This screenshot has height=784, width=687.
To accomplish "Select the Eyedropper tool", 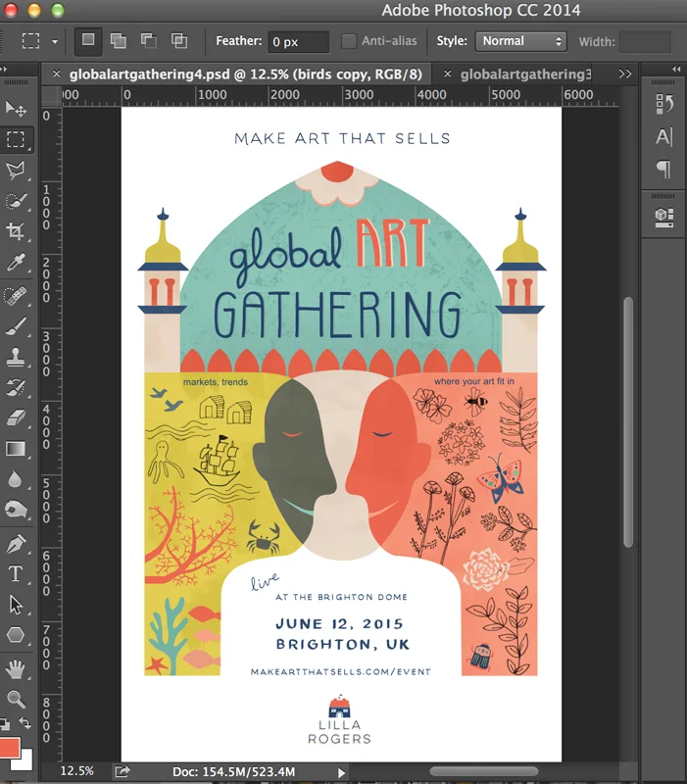I will tap(16, 262).
